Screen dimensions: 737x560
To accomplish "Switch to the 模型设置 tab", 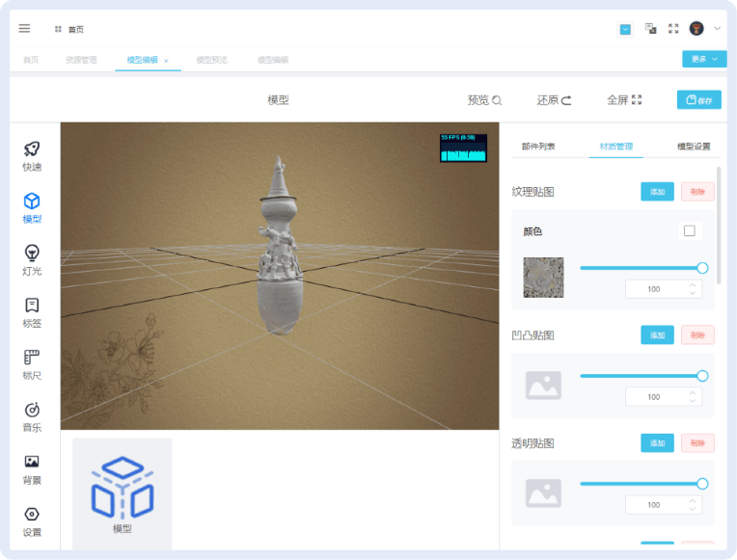I will point(693,147).
